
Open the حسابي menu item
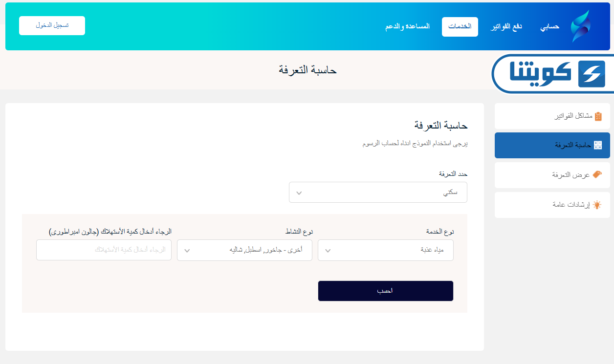(549, 26)
